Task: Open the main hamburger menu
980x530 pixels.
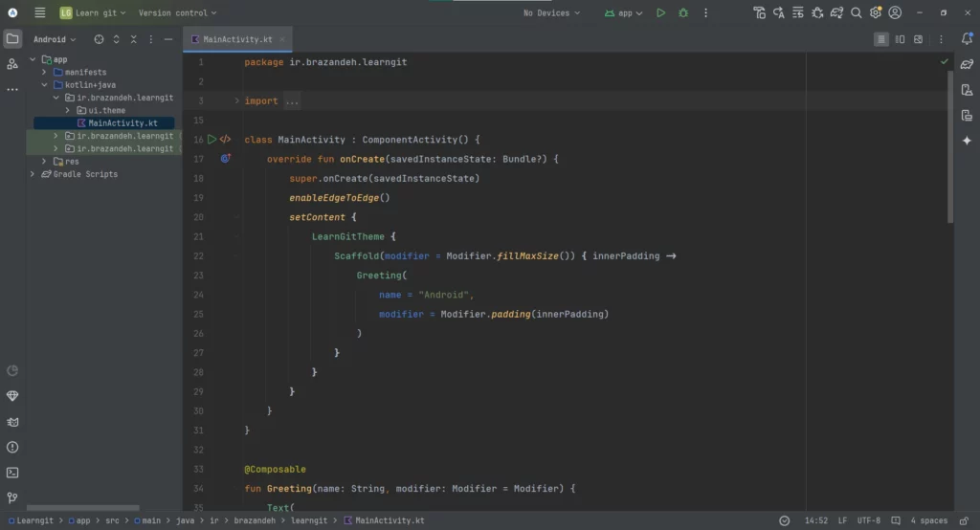Action: point(39,12)
